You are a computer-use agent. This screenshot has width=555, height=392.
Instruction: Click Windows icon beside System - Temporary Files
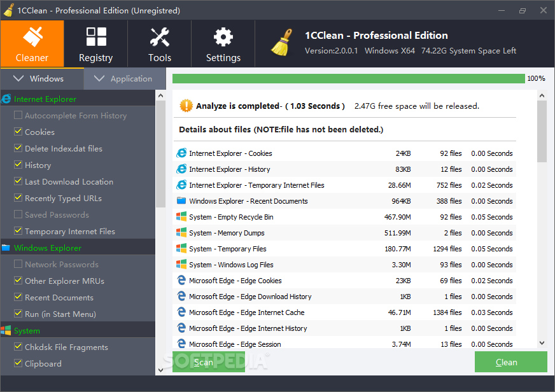point(181,248)
